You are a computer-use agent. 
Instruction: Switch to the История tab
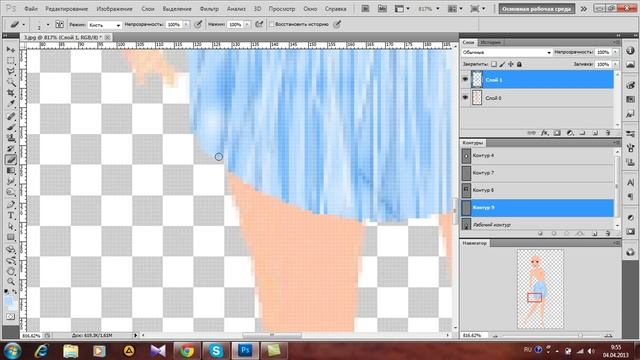[490, 42]
